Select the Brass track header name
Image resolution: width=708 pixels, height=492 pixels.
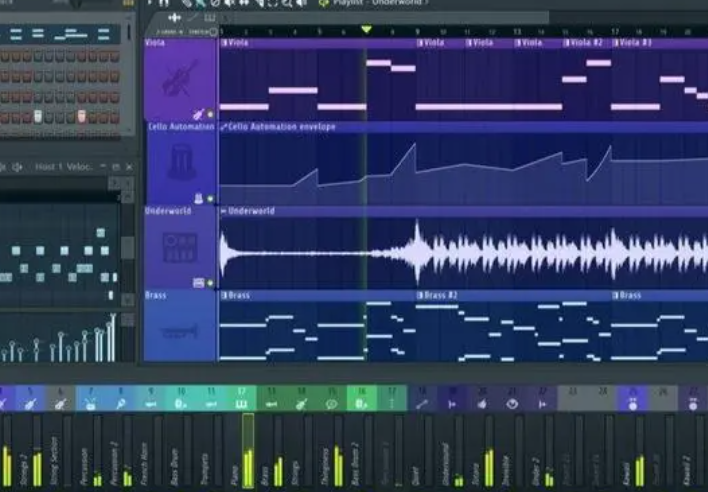(156, 295)
